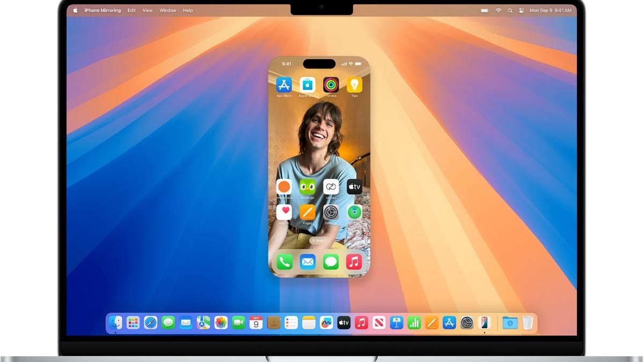Screen dimensions: 644x362
Task: Open the Apple menu
Action: point(75,10)
